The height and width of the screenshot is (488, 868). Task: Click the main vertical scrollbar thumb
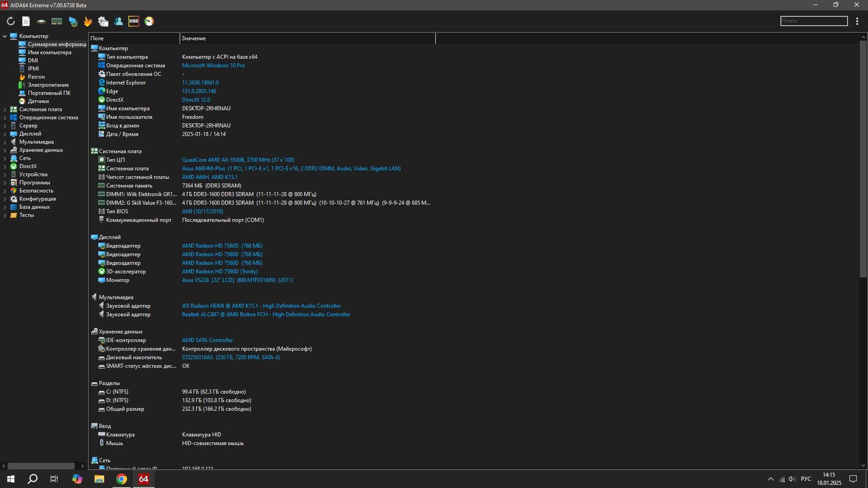click(863, 159)
